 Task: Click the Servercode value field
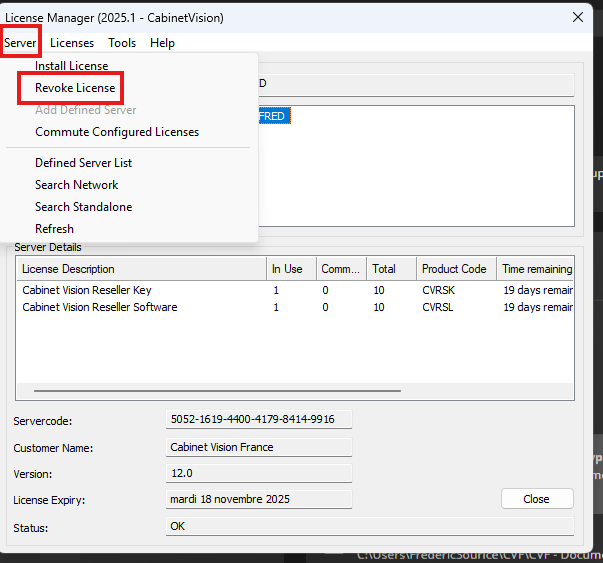[x=258, y=420]
